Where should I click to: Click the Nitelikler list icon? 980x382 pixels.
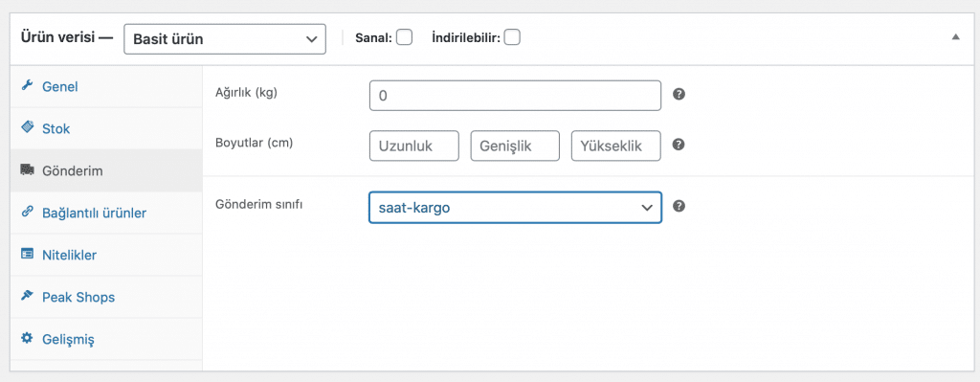coord(27,255)
